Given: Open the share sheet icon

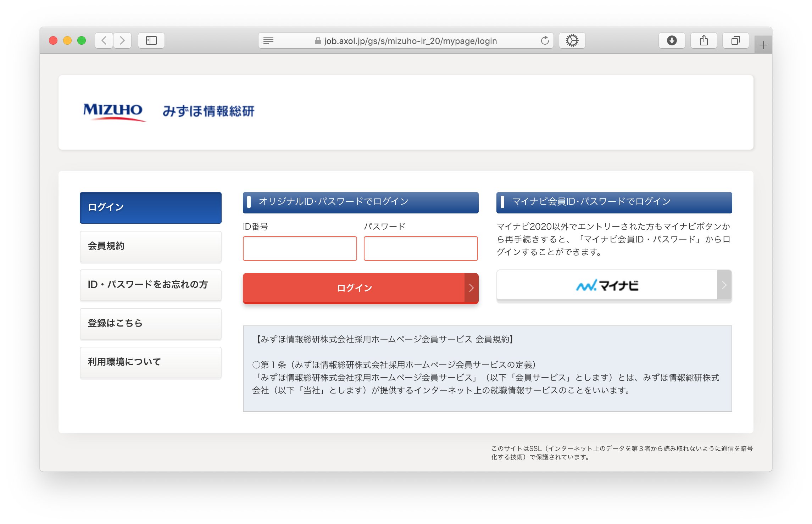Looking at the screenshot, I should pyautogui.click(x=703, y=40).
